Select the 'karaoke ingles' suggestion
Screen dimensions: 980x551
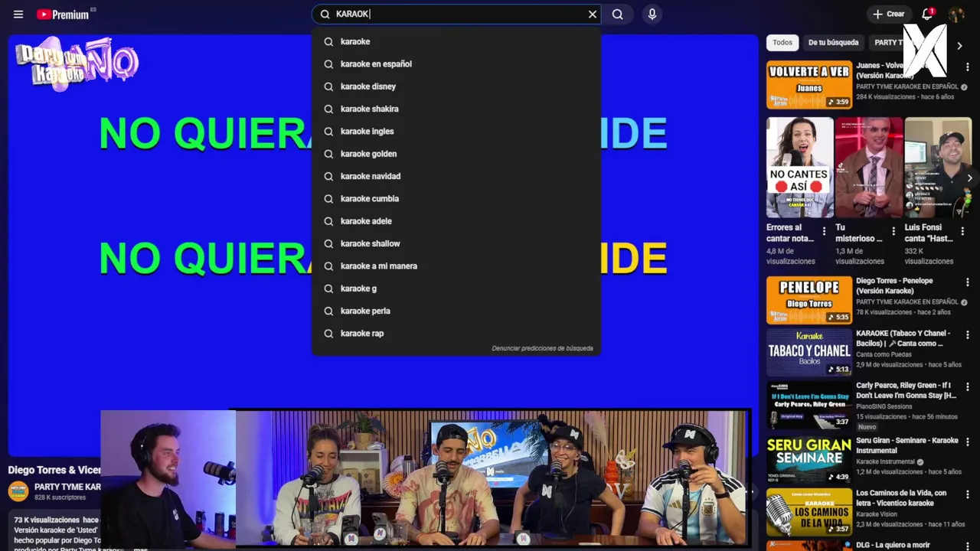(x=456, y=132)
